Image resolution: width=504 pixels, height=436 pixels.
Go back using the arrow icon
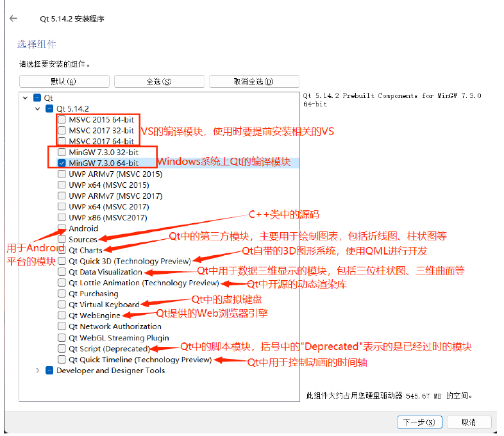click(x=13, y=19)
